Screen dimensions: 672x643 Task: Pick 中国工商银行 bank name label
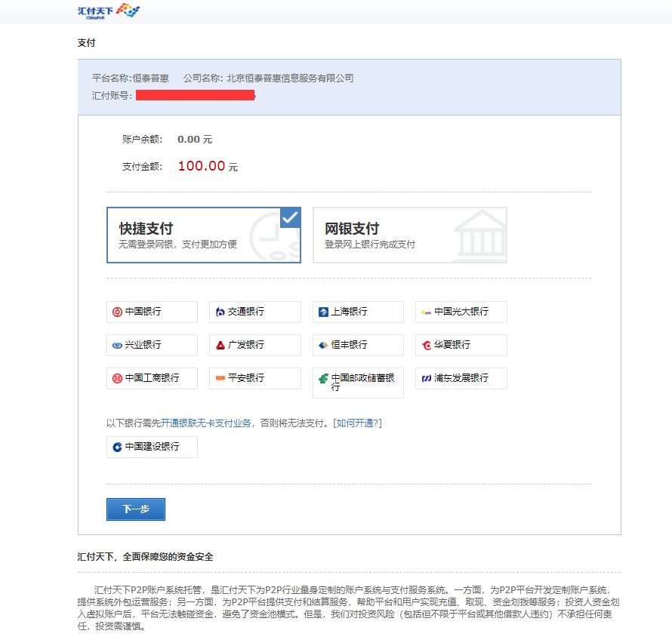coord(152,378)
